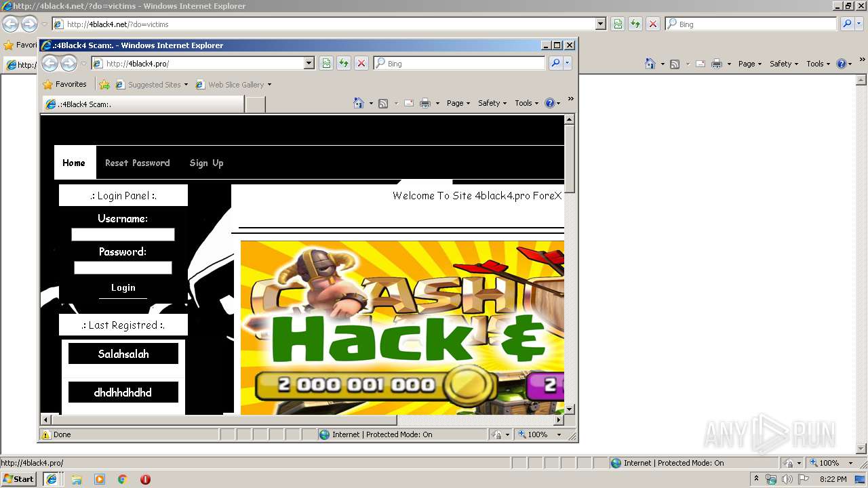Screen dimensions: 868x488
Task: Focus the Password input field
Action: click(x=123, y=268)
